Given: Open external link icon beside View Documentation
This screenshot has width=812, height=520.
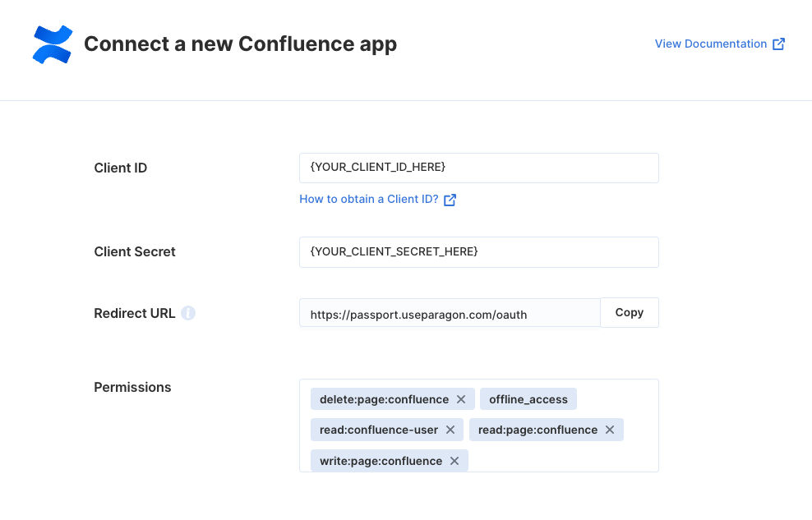Looking at the screenshot, I should (x=778, y=44).
